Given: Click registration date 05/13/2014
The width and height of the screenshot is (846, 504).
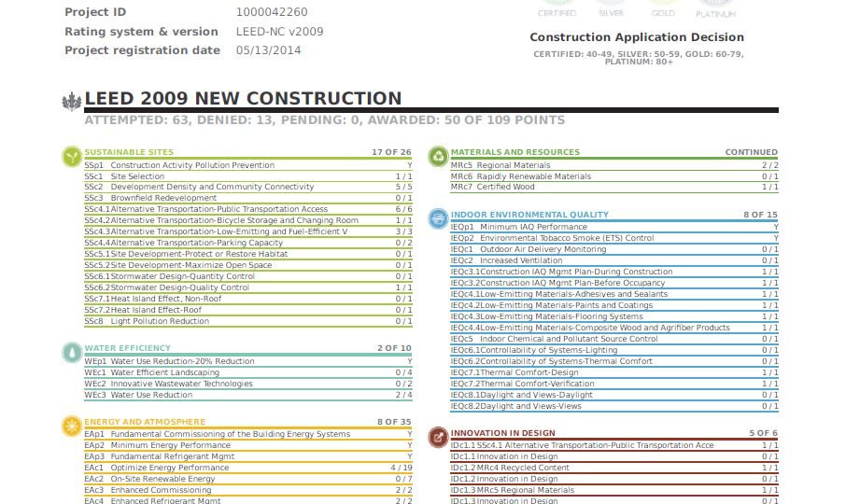Looking at the screenshot, I should pos(268,50).
